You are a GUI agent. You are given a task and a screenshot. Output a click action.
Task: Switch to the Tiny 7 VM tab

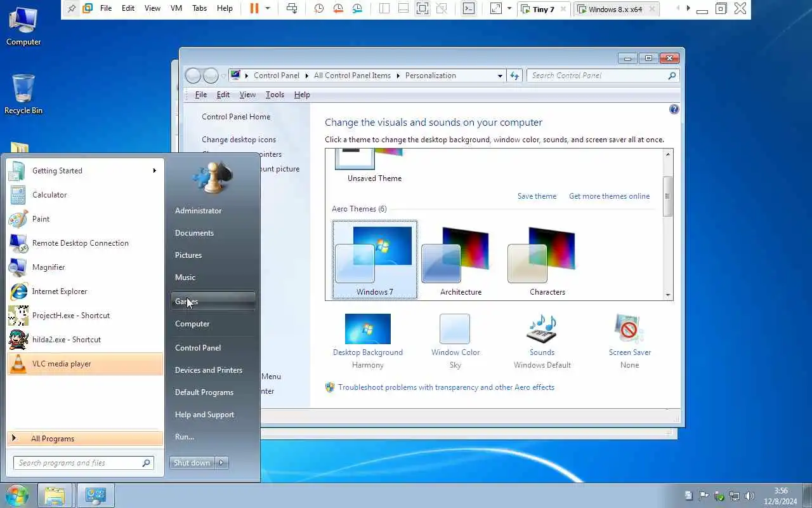pos(544,9)
